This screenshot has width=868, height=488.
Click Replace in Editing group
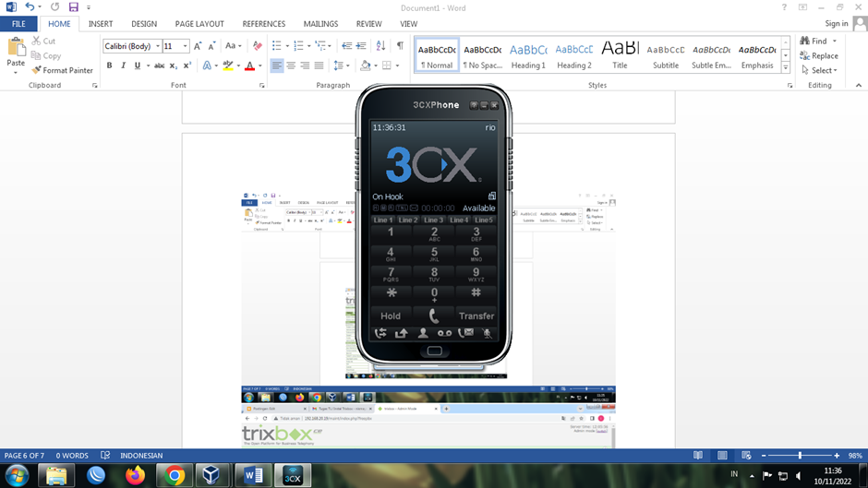coord(819,56)
